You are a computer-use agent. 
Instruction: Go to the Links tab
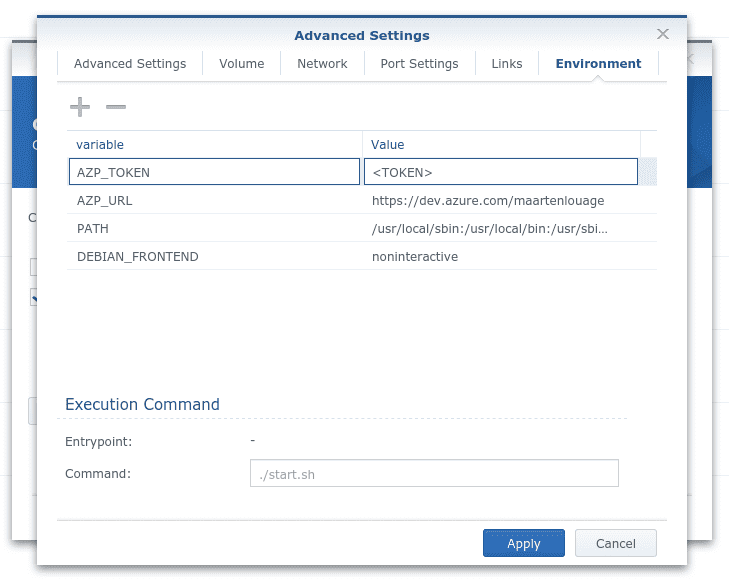pyautogui.click(x=507, y=64)
